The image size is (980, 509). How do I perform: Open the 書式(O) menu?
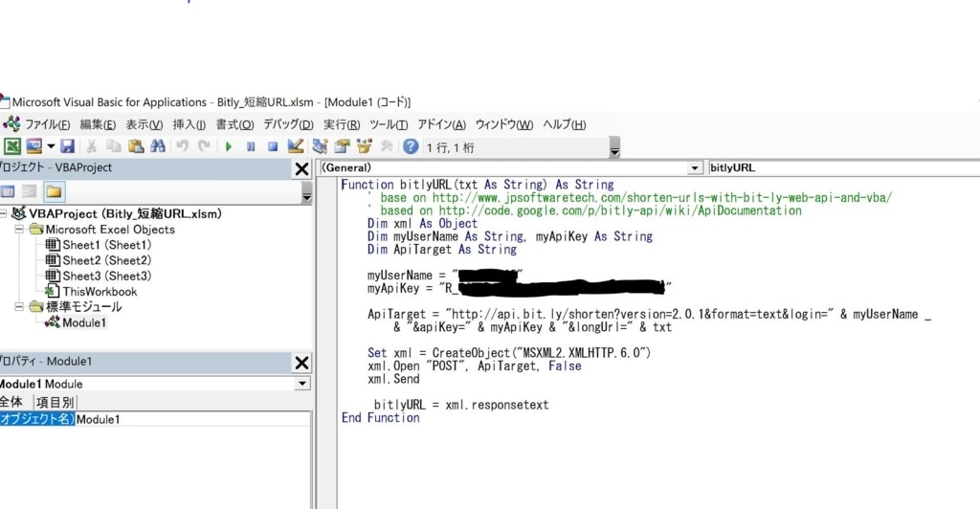[x=235, y=125]
